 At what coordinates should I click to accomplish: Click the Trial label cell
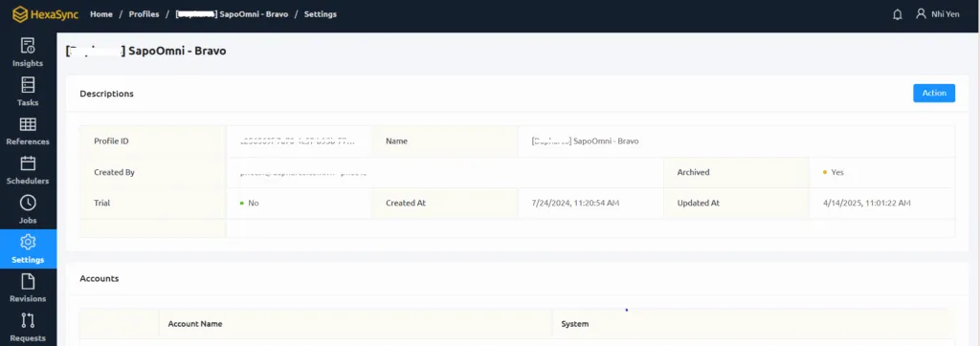coord(153,203)
